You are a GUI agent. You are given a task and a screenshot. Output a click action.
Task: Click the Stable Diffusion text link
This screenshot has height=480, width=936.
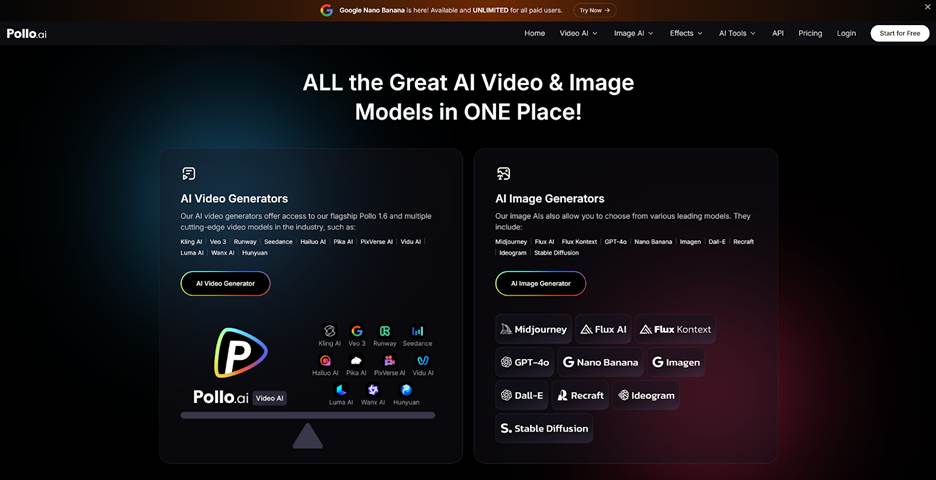[556, 253]
